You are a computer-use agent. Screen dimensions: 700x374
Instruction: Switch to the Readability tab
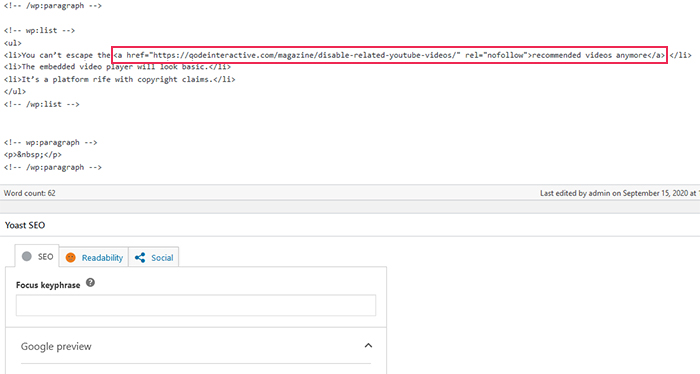[x=94, y=258]
